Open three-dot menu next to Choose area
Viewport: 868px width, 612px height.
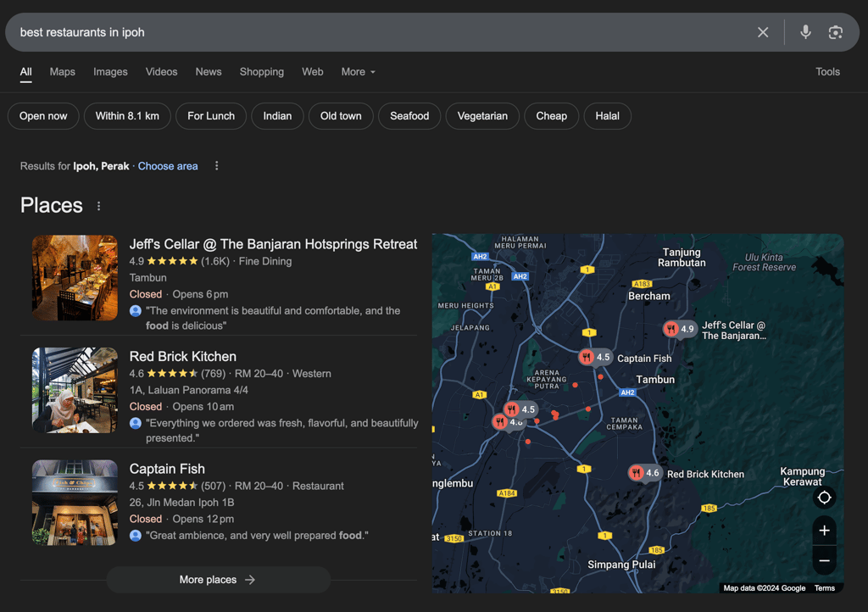coord(216,166)
